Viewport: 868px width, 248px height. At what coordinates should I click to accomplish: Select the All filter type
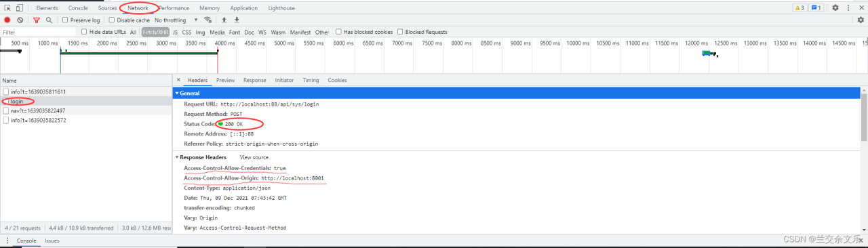coord(133,32)
